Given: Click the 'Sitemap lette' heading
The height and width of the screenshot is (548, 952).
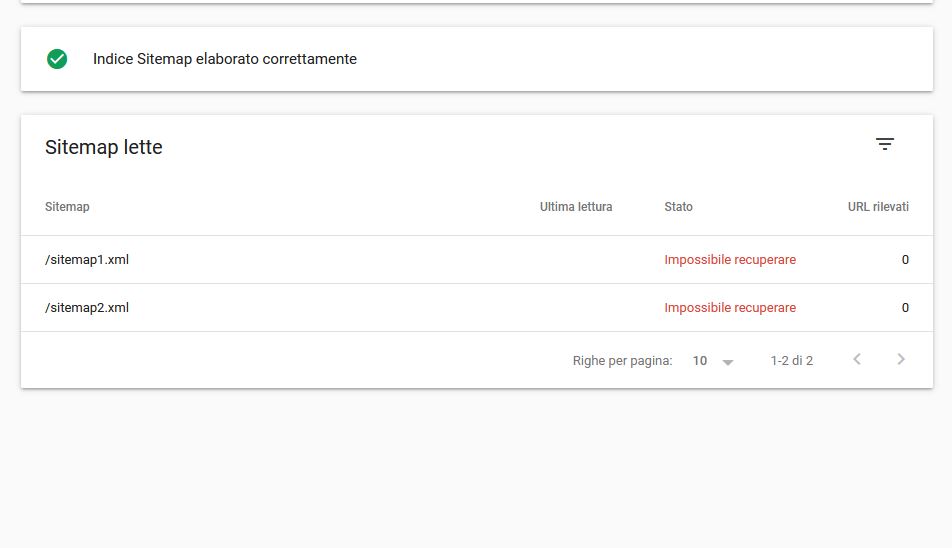Looking at the screenshot, I should [x=104, y=147].
